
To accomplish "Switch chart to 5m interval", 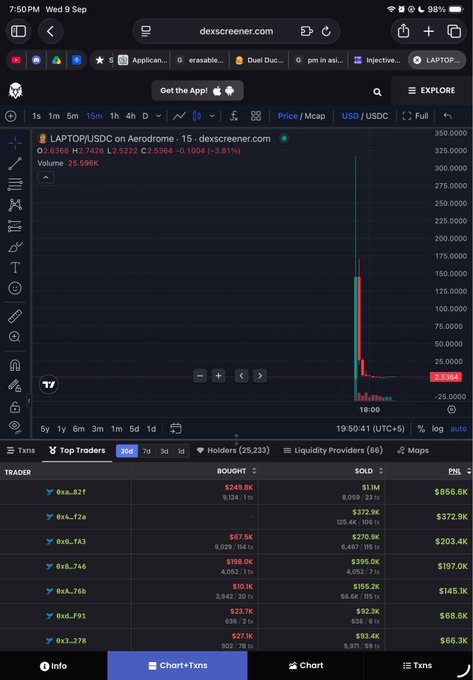I will coord(72,116).
